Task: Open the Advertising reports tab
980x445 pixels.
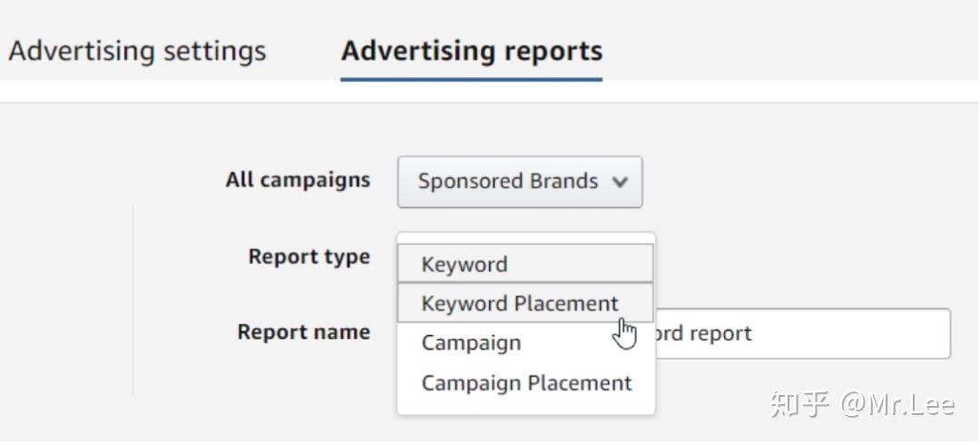Action: point(471,51)
